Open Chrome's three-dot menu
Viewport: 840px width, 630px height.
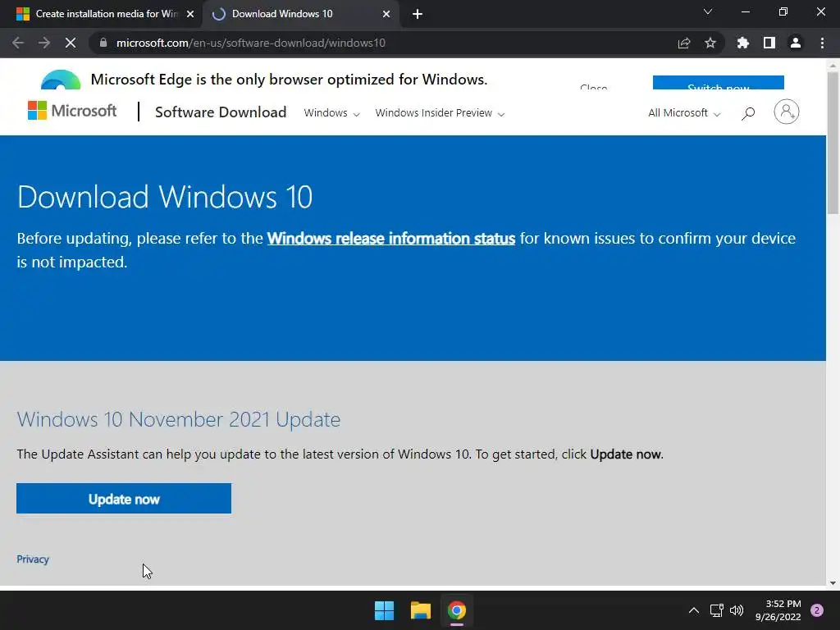[822, 43]
